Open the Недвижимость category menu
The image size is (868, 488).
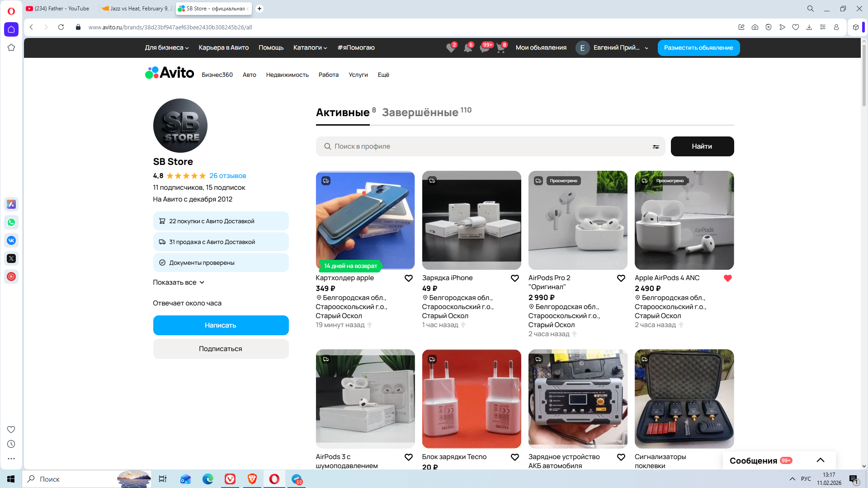[x=287, y=75]
